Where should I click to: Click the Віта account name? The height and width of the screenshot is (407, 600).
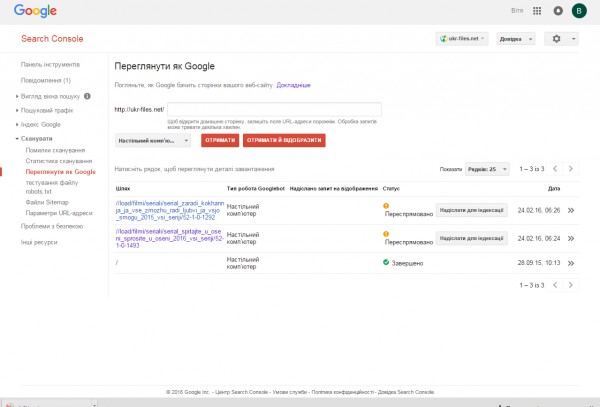point(517,11)
